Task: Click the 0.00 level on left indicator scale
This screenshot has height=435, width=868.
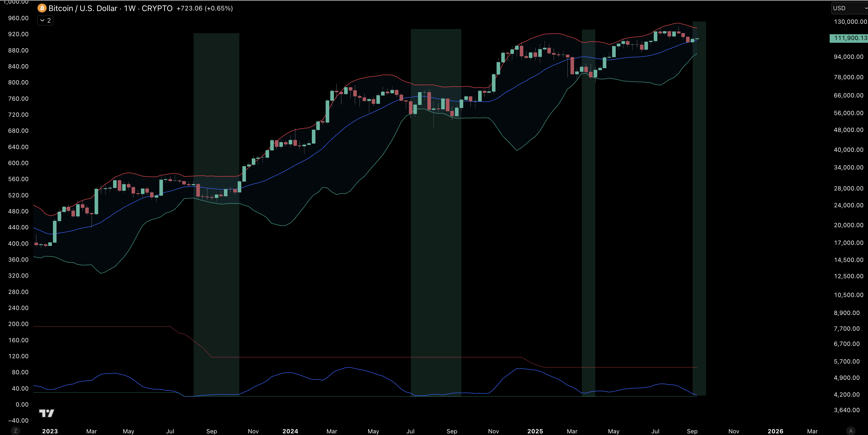Action: [x=22, y=404]
